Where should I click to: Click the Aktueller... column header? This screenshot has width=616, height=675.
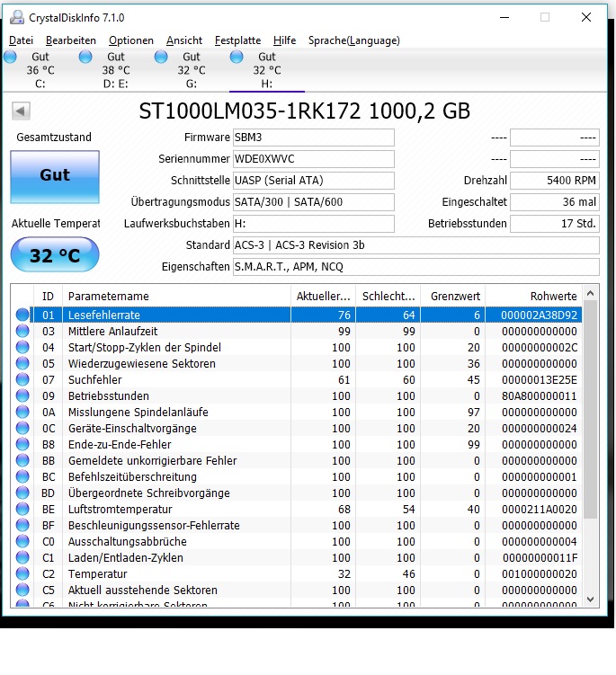323,297
